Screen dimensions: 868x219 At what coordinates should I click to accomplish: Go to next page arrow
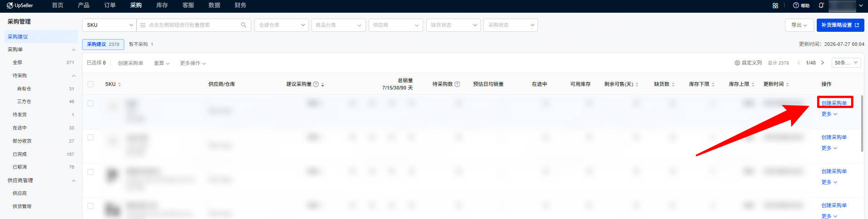click(x=822, y=63)
